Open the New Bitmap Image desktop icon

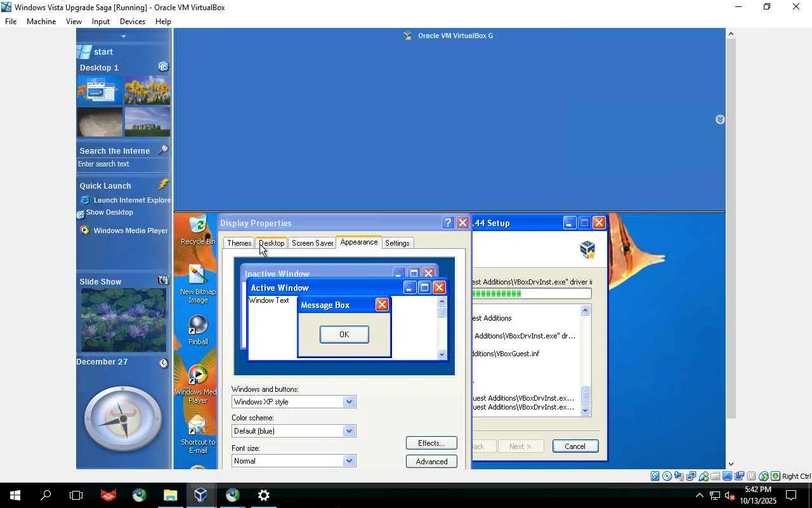pos(197,284)
